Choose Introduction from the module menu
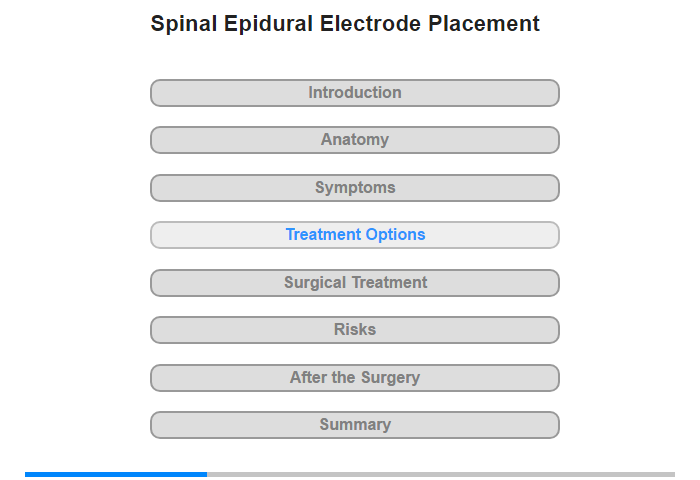The height and width of the screenshot is (480, 700). click(x=354, y=93)
